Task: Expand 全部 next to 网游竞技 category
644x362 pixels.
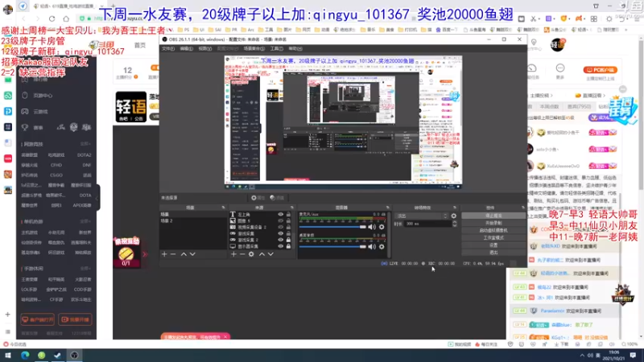Action: click(x=85, y=144)
